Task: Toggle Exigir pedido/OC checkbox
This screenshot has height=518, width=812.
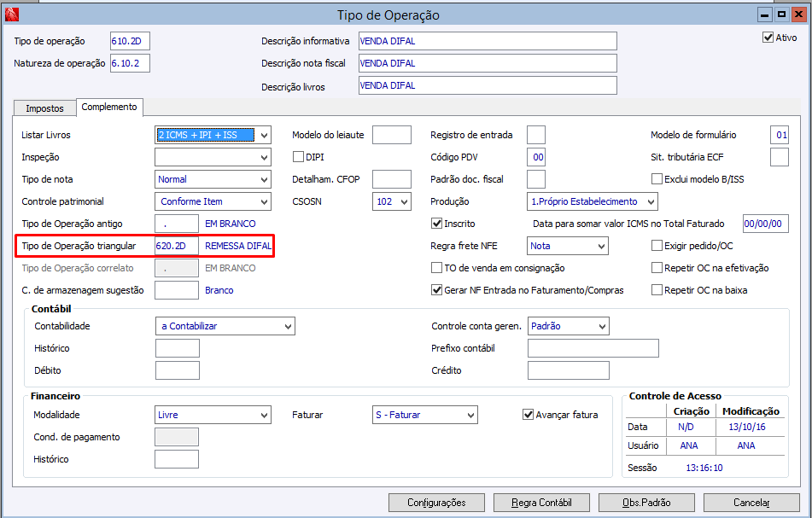Action: [657, 246]
